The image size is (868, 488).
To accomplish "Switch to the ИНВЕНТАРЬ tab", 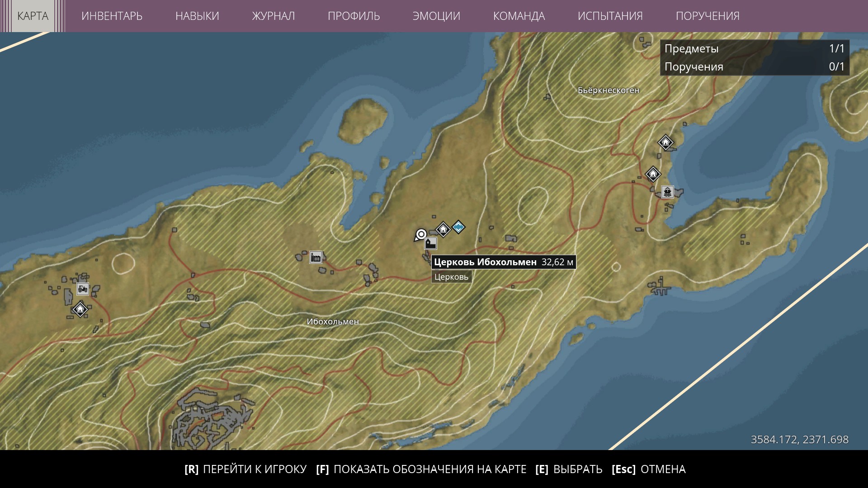I will pyautogui.click(x=112, y=16).
